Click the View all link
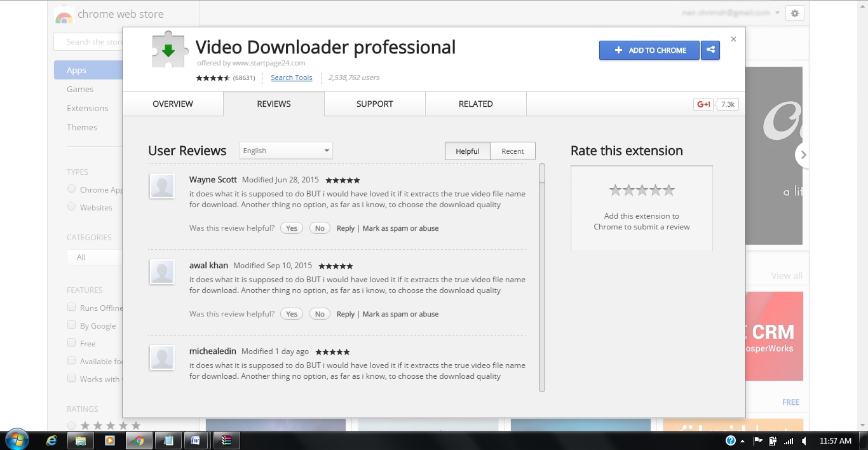 pyautogui.click(x=787, y=276)
